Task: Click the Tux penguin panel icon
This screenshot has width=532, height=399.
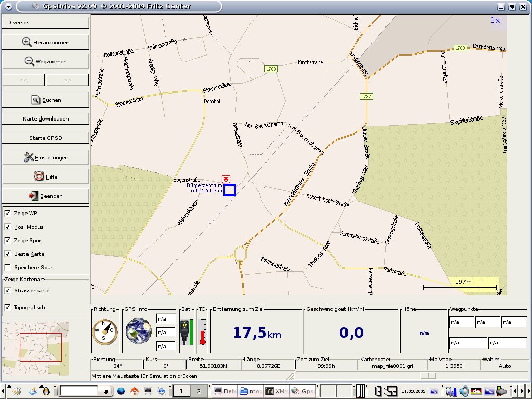Action: [x=46, y=391]
